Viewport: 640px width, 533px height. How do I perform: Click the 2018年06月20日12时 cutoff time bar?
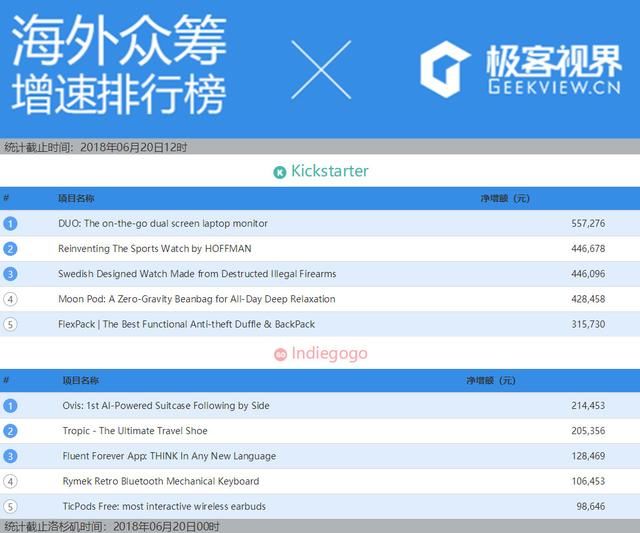point(320,147)
